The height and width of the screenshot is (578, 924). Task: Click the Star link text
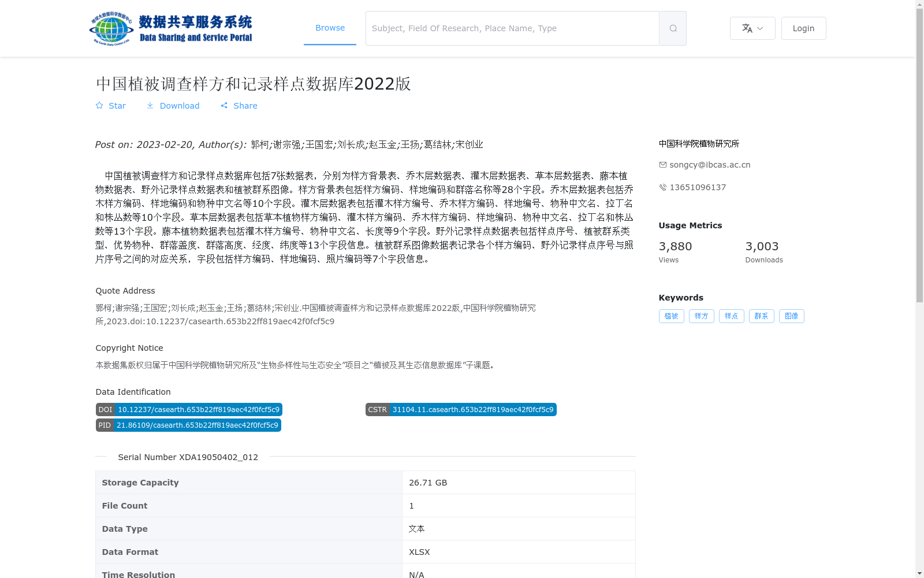[x=117, y=106]
